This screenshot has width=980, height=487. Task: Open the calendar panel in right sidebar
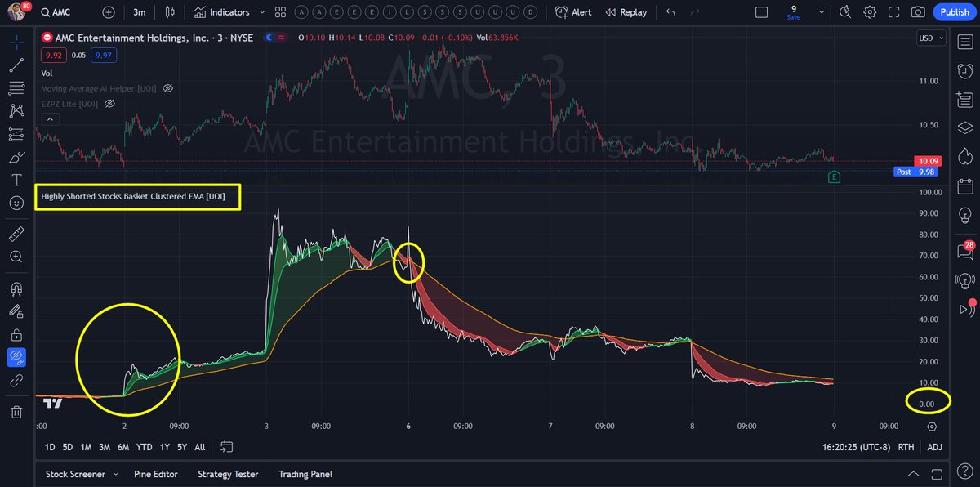(964, 185)
